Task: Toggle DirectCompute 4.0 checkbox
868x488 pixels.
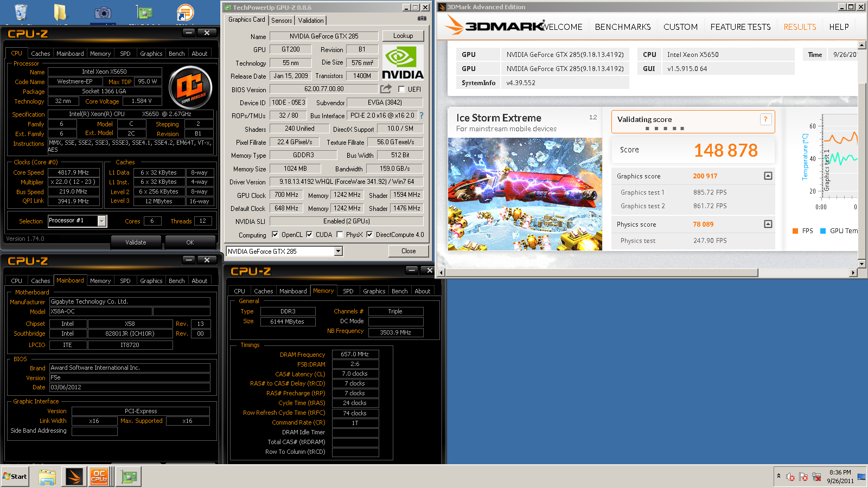Action: click(x=369, y=235)
